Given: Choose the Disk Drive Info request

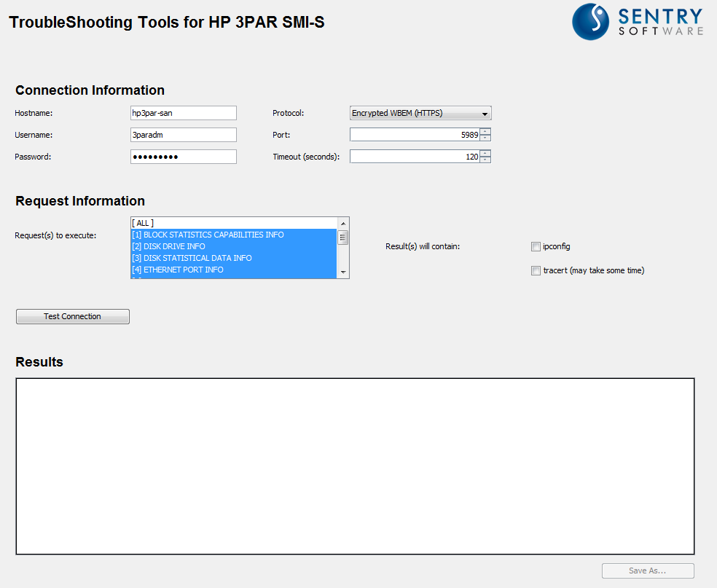Looking at the screenshot, I should [x=233, y=246].
